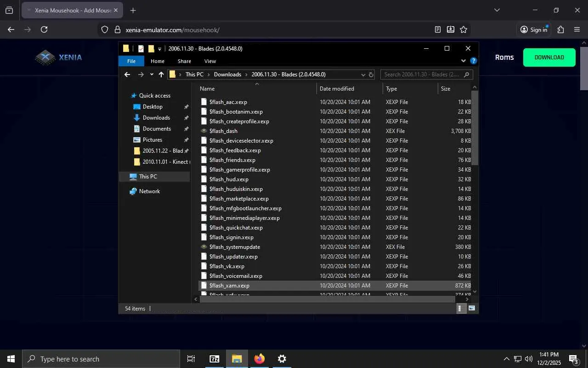Screen dimensions: 588x368
Task: Navigate back in File Explorer
Action: tap(127, 75)
